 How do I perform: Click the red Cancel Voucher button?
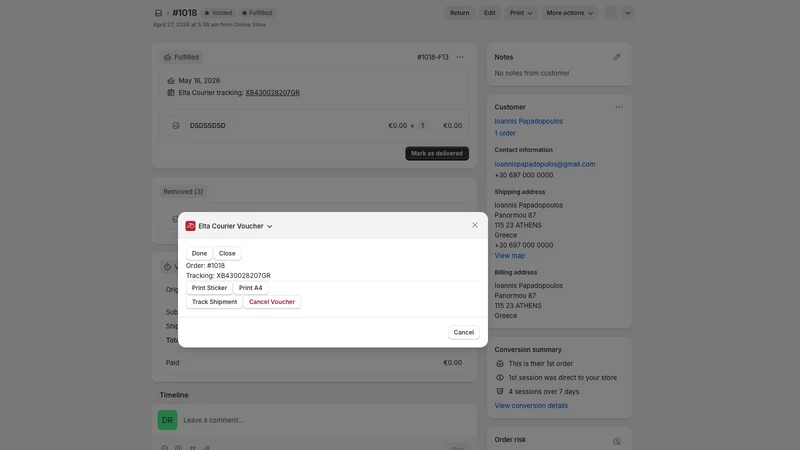coord(272,302)
